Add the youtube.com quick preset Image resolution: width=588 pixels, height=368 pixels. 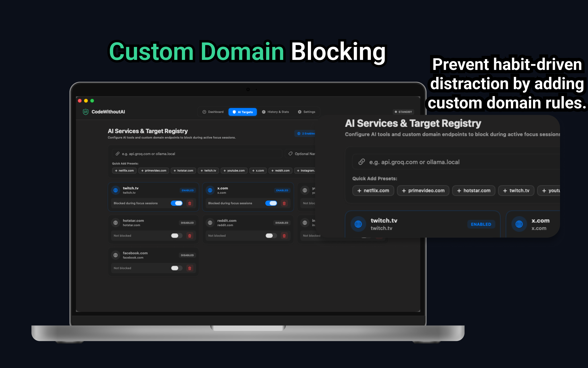click(234, 171)
